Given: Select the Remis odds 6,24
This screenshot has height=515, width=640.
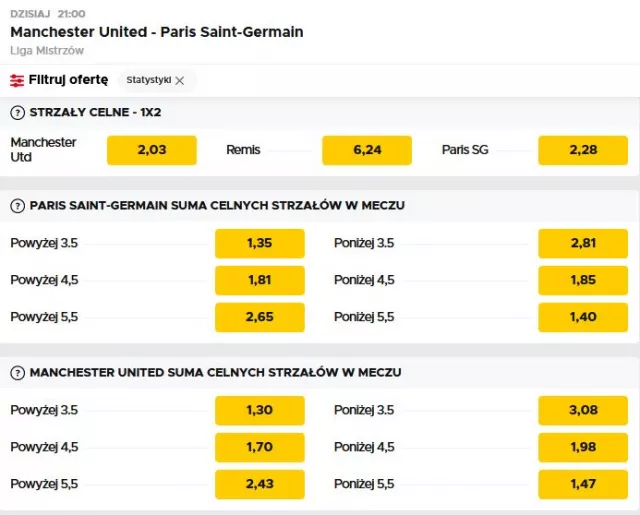Looking at the screenshot, I should click(x=366, y=150).
